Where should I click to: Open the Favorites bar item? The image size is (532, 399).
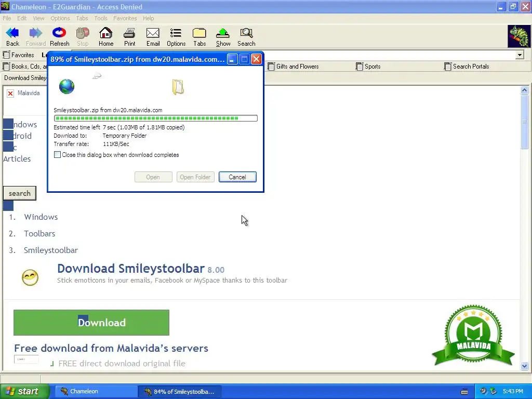(18, 55)
